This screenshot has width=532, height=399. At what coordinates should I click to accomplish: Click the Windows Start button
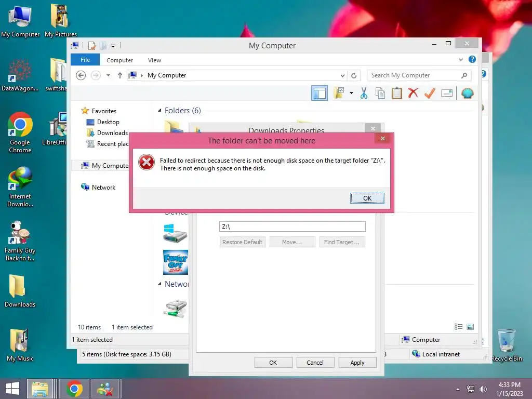(x=12, y=389)
